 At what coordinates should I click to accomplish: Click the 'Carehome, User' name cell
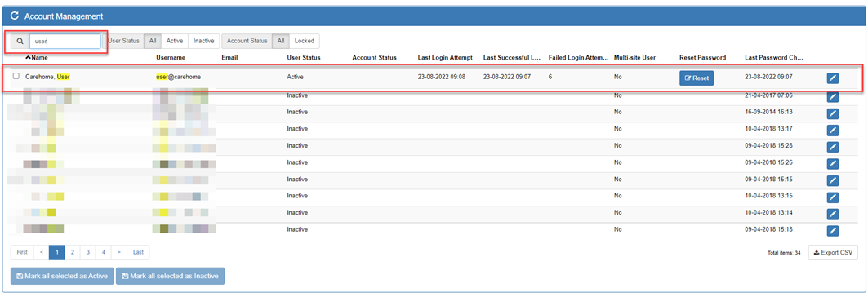47,77
